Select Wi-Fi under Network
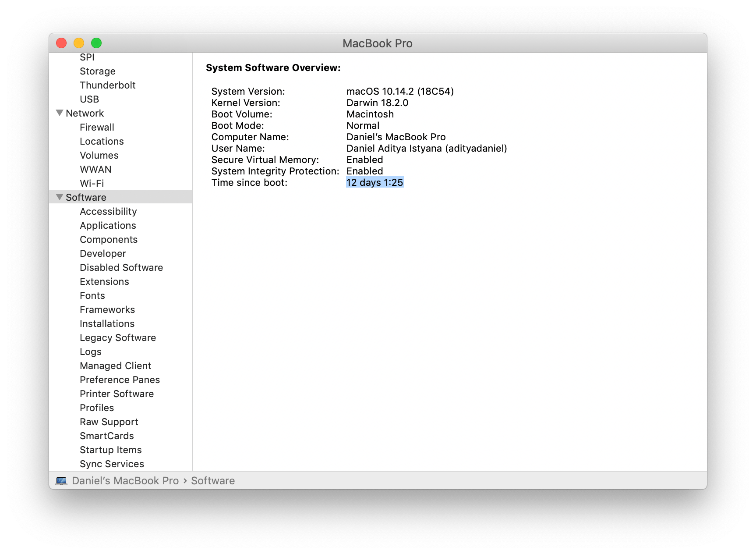 tap(93, 183)
